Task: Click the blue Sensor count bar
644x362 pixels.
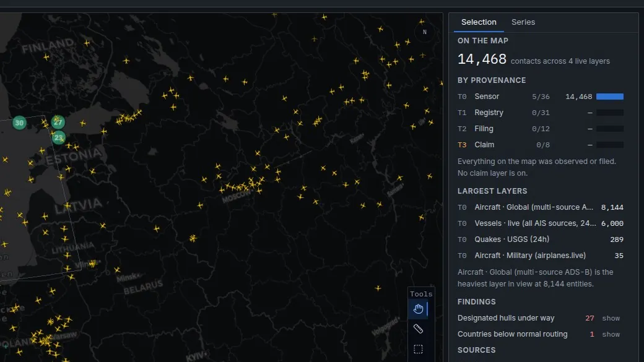Action: [609, 97]
